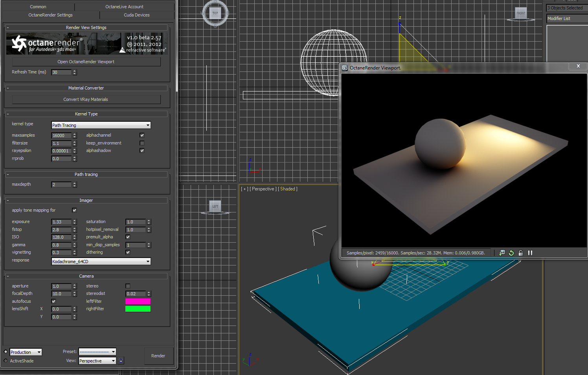Enable the keep_environment checkbox

(142, 143)
